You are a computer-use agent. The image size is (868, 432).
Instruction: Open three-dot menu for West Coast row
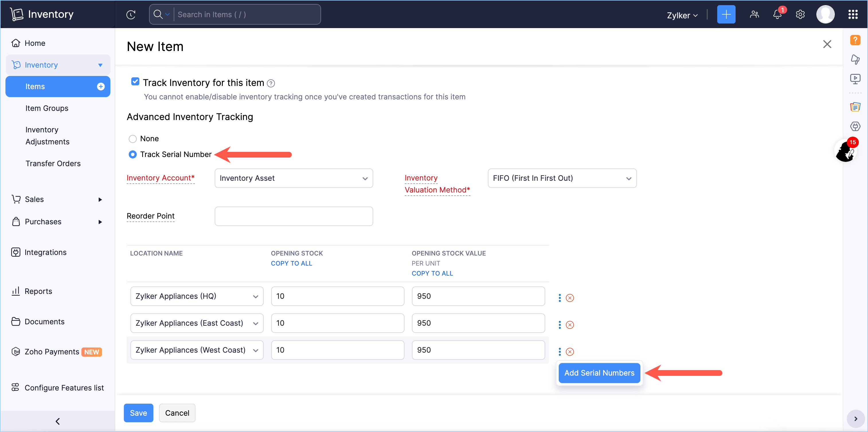pyautogui.click(x=559, y=352)
